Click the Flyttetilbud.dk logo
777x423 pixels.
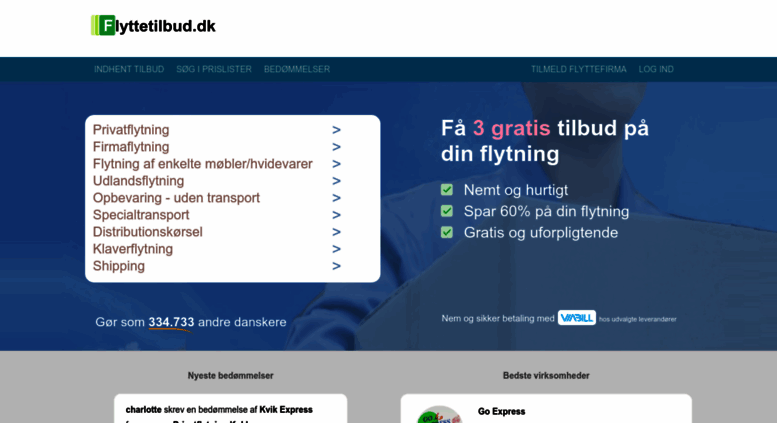pyautogui.click(x=153, y=25)
